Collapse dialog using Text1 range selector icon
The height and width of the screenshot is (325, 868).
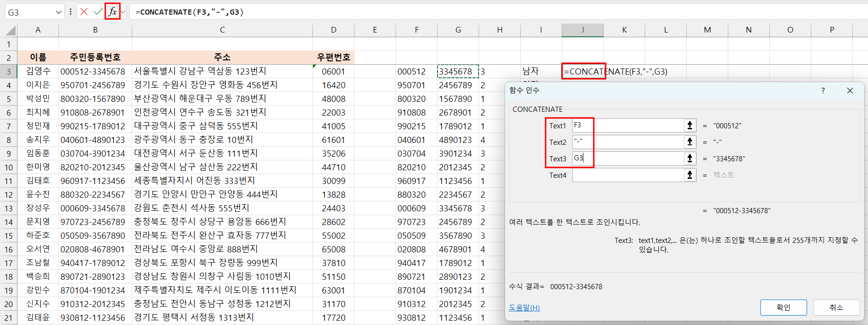tap(690, 125)
